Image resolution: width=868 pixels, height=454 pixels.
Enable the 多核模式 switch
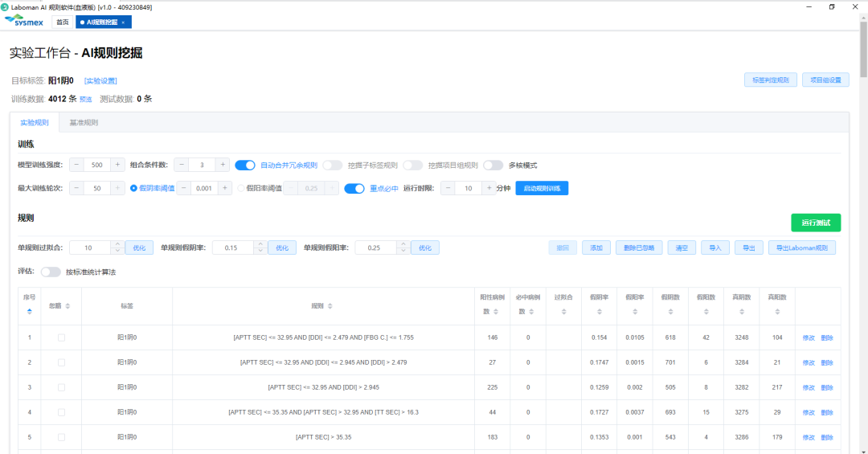coord(493,165)
